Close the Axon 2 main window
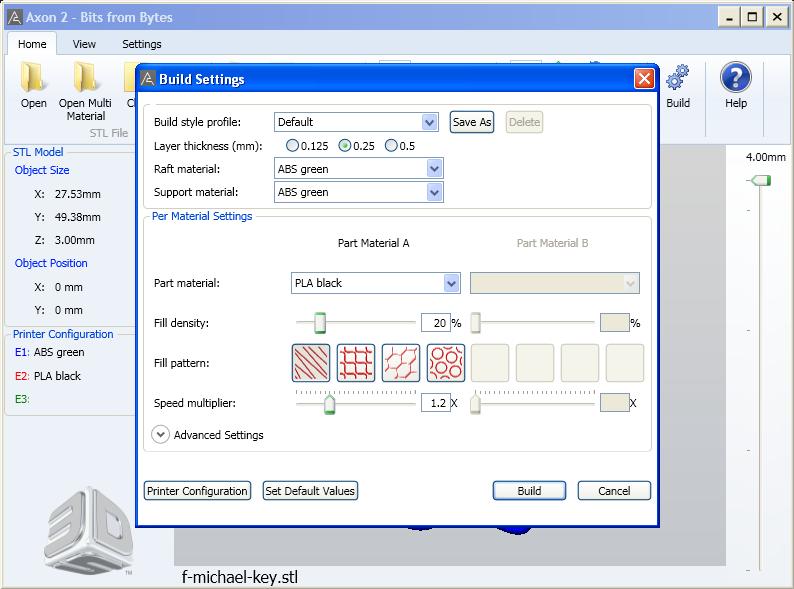 pyautogui.click(x=777, y=18)
